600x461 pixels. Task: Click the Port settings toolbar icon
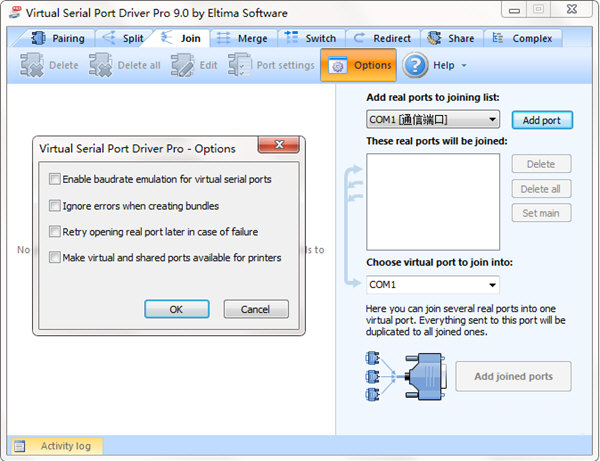coord(240,65)
